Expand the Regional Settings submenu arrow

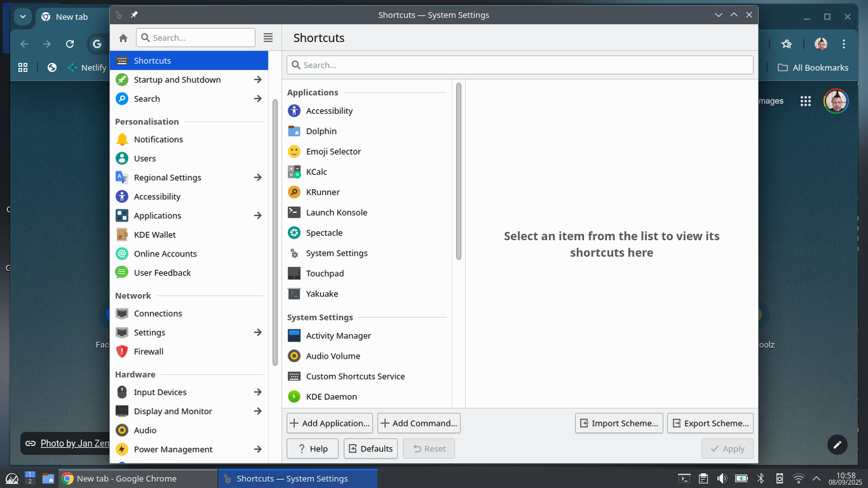tap(258, 177)
